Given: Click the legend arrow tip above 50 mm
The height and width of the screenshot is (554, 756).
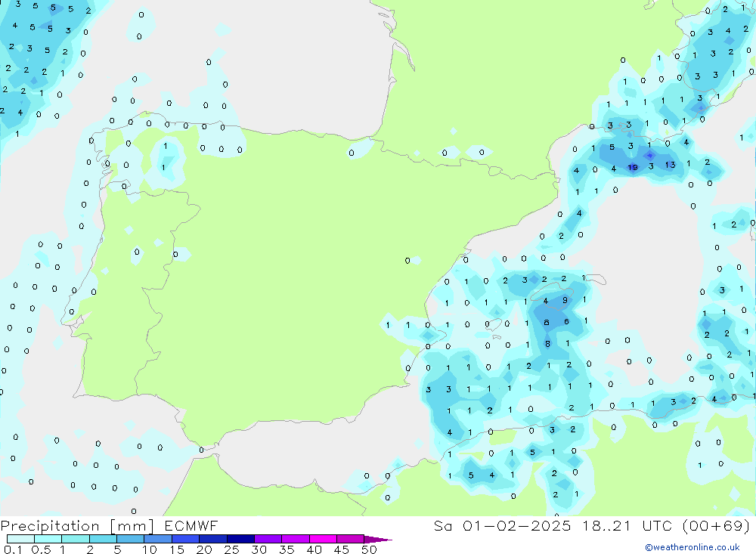Looking at the screenshot, I should pyautogui.click(x=378, y=540).
